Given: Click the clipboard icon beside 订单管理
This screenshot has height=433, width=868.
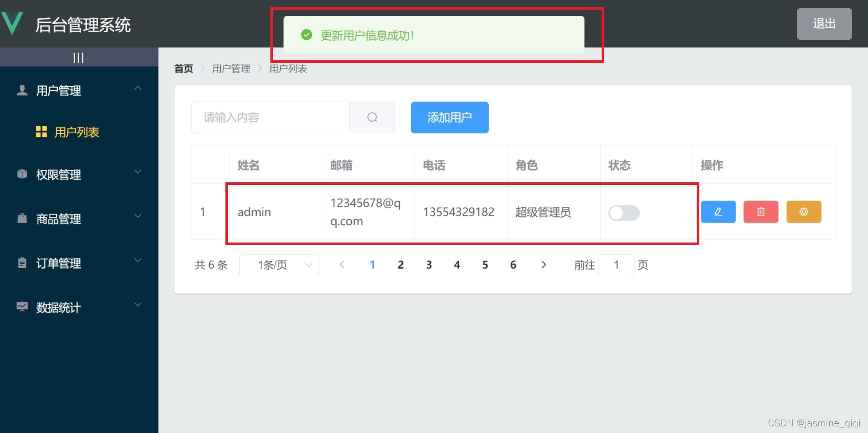Looking at the screenshot, I should click(x=22, y=263).
